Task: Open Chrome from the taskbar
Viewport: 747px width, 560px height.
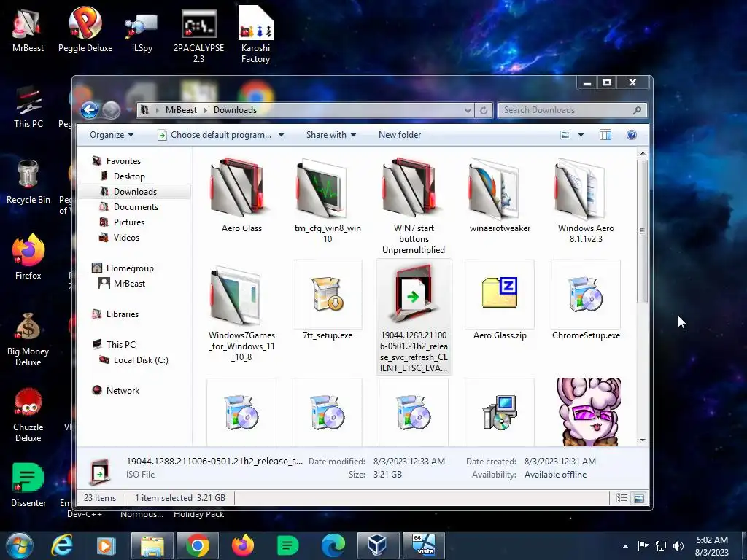Action: tap(198, 546)
